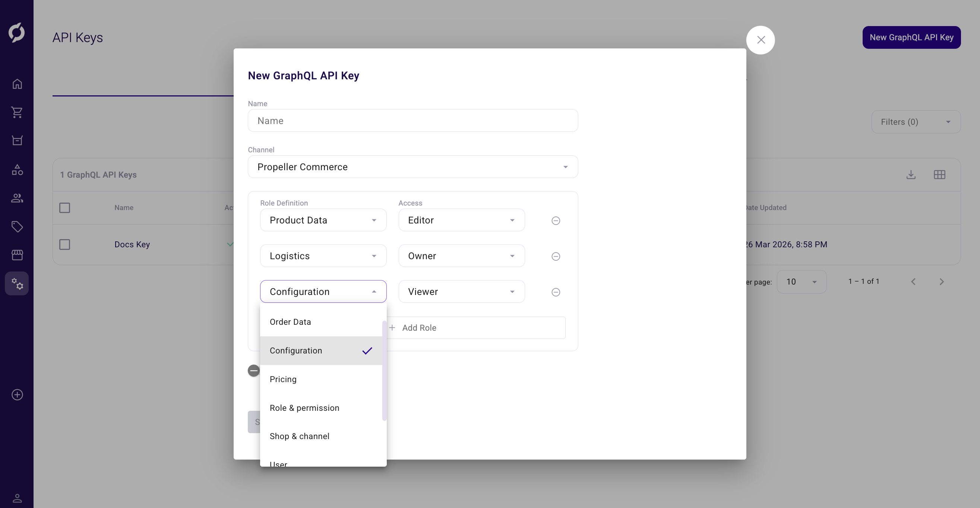980x508 pixels.
Task: Check the Docs Key row checkbox
Action: pyautogui.click(x=65, y=244)
